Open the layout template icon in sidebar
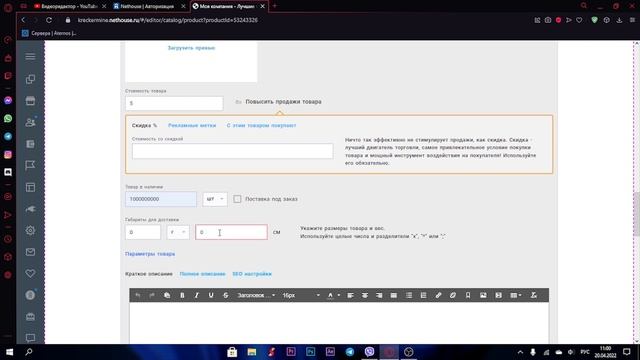 (30, 187)
